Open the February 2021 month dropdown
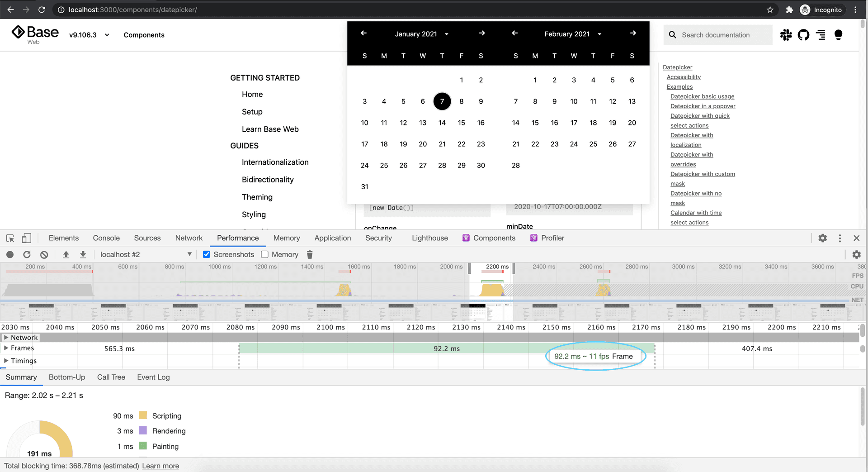 point(572,34)
